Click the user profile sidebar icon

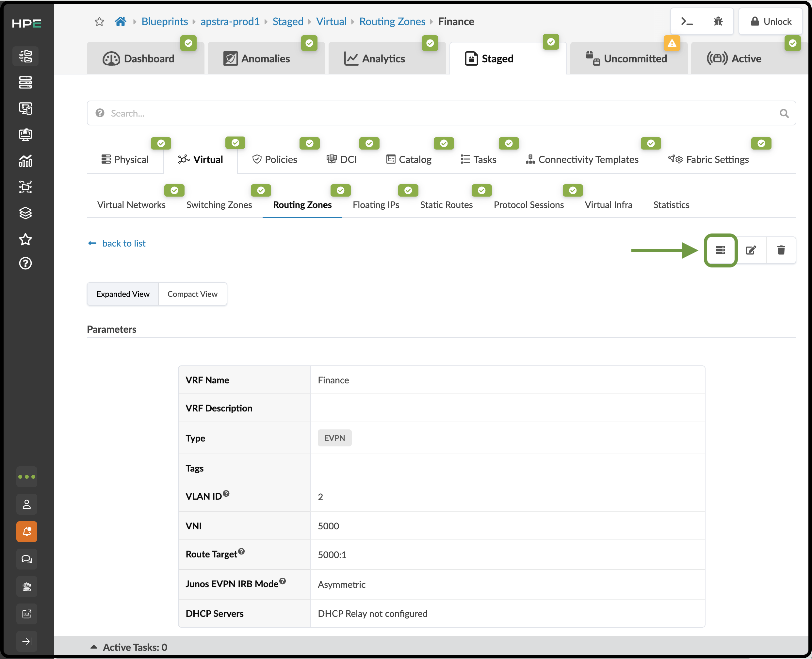26,504
